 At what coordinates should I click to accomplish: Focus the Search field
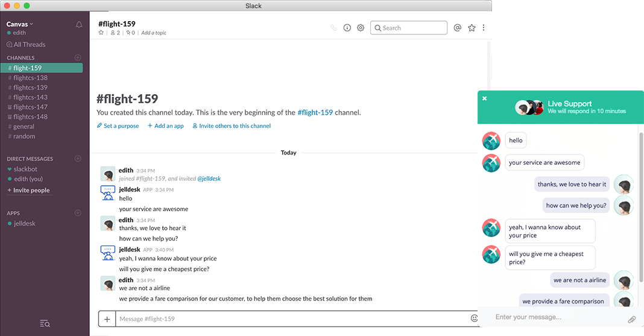[409, 28]
